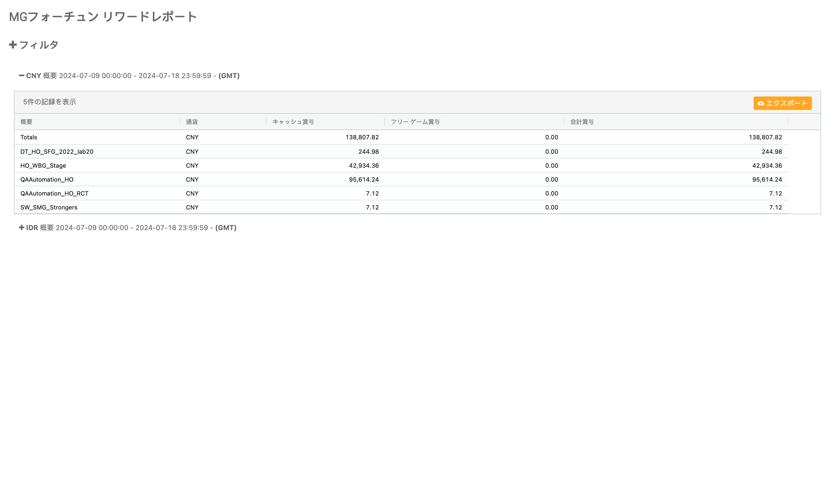
Task: Sort by 通貨 column header
Action: point(192,122)
